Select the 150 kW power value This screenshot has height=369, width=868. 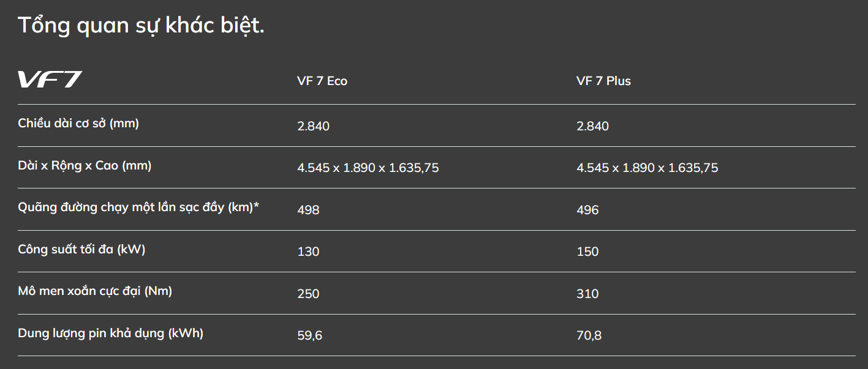[x=587, y=252]
